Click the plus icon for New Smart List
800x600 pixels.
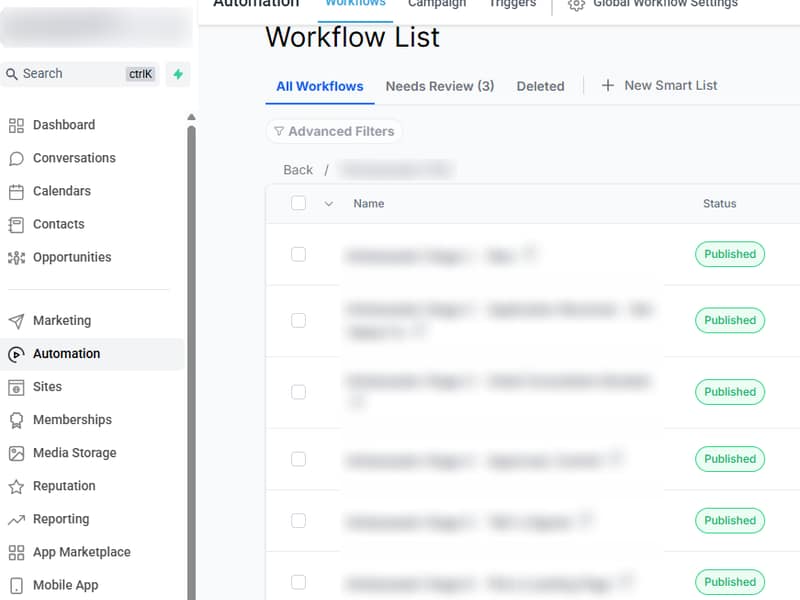tap(607, 85)
